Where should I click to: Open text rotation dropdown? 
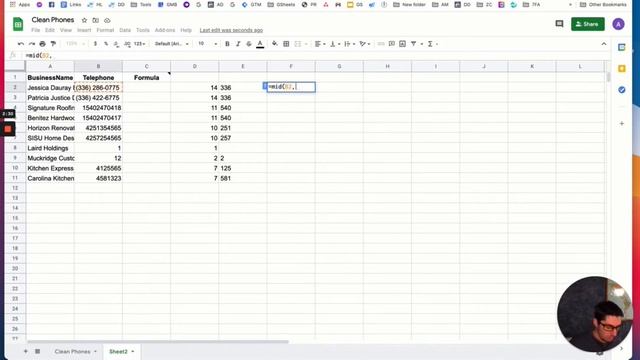pyautogui.click(x=364, y=44)
